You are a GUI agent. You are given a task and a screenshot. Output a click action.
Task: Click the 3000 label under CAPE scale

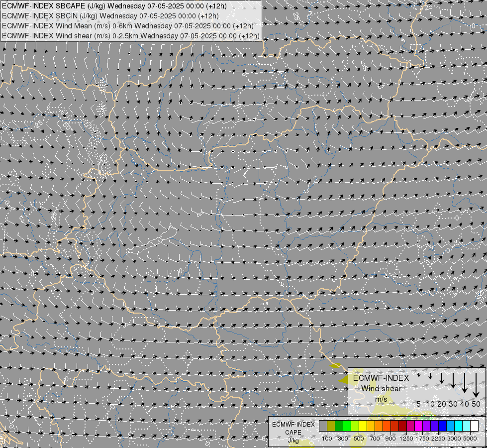454,439
